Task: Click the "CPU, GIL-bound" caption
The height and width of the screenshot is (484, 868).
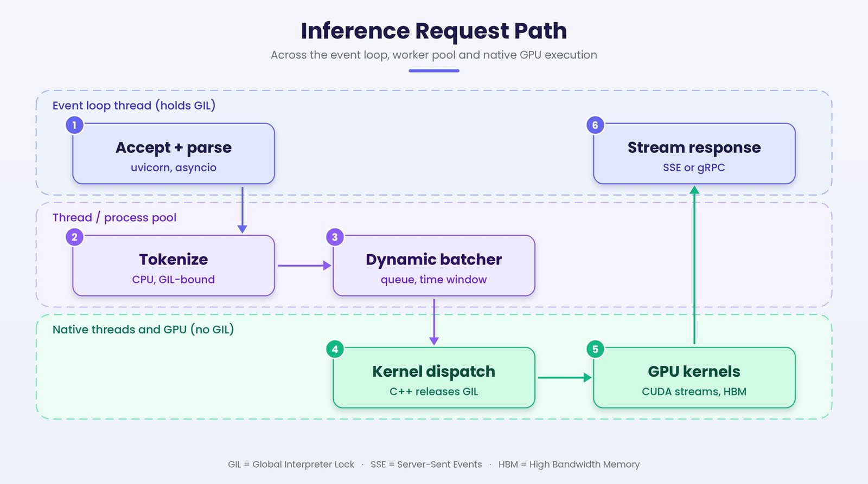Action: (174, 280)
